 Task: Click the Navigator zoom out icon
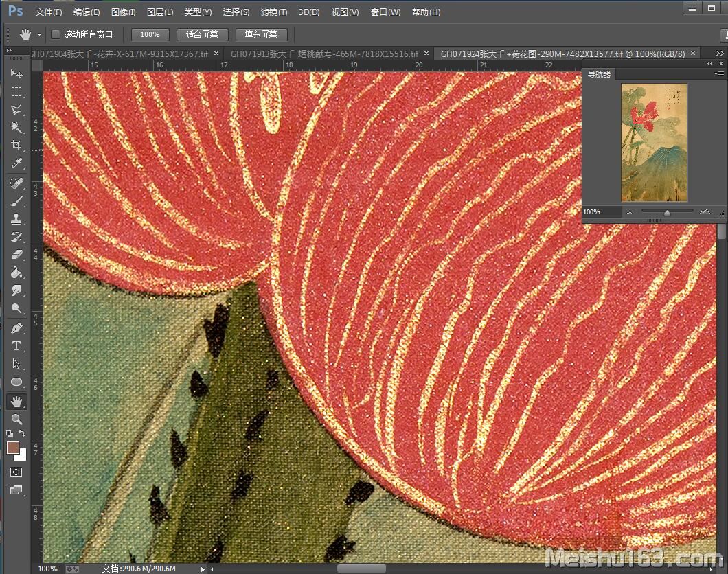[629, 212]
